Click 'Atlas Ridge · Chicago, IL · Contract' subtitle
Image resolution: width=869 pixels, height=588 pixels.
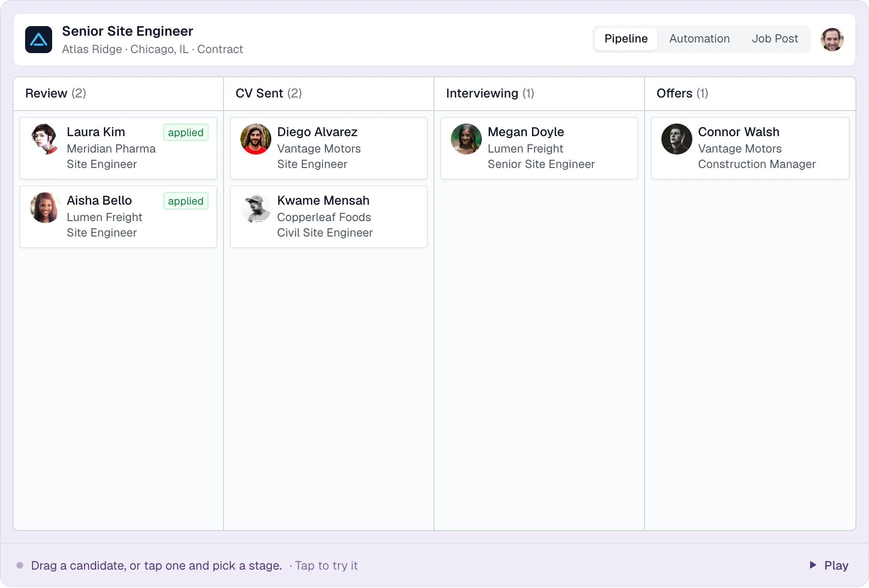(x=153, y=49)
